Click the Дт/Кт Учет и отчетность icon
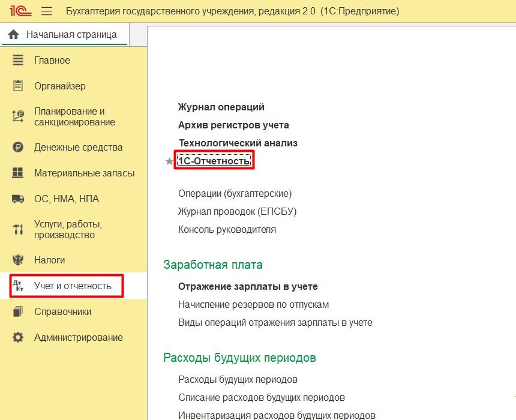The image size is (516, 420). point(18,286)
